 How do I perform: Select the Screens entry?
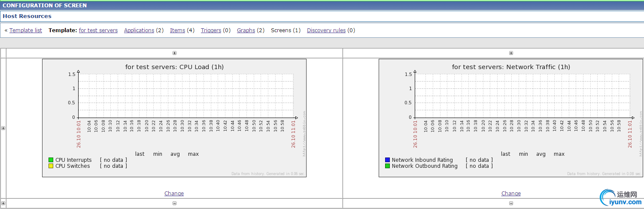pos(281,30)
